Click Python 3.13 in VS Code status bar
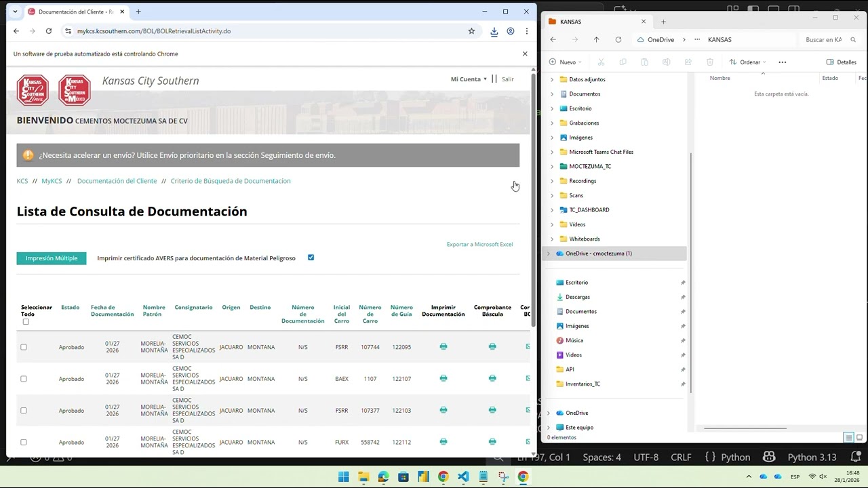 click(812, 457)
